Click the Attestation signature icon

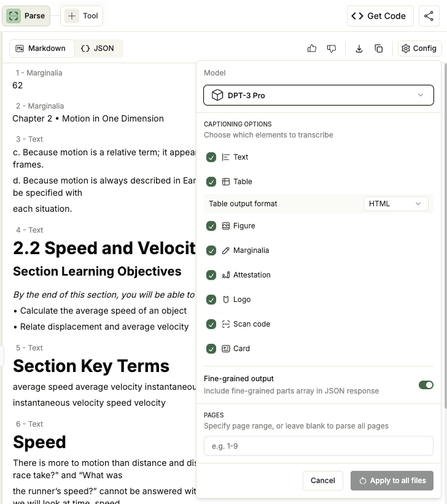click(x=226, y=275)
